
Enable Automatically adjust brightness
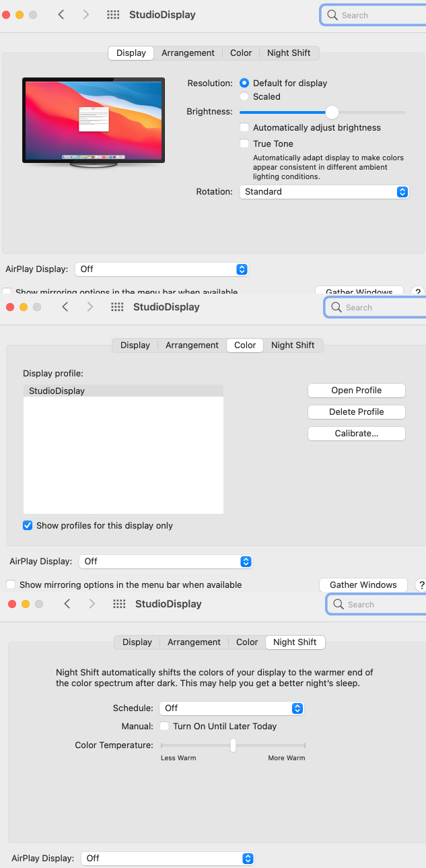pyautogui.click(x=245, y=127)
